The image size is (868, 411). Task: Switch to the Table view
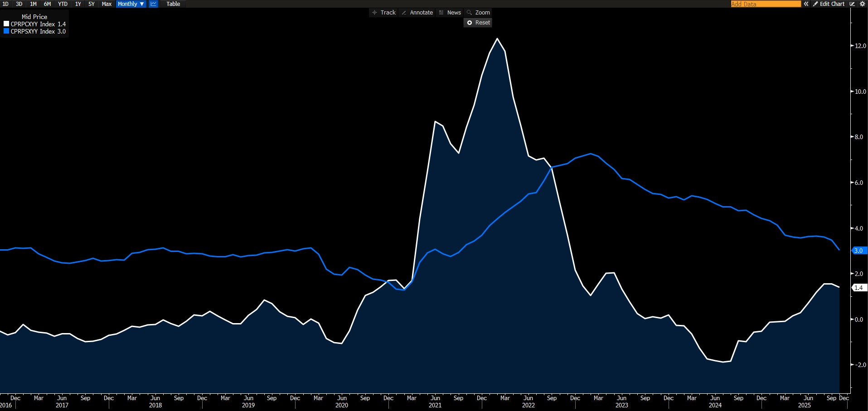coord(173,4)
